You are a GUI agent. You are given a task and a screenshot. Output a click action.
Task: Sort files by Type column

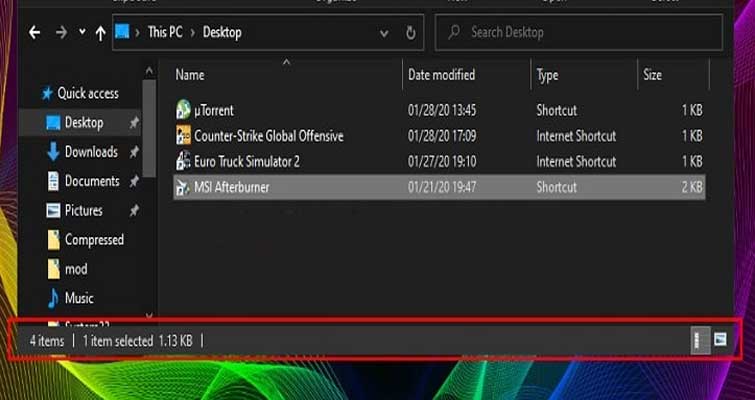click(547, 75)
